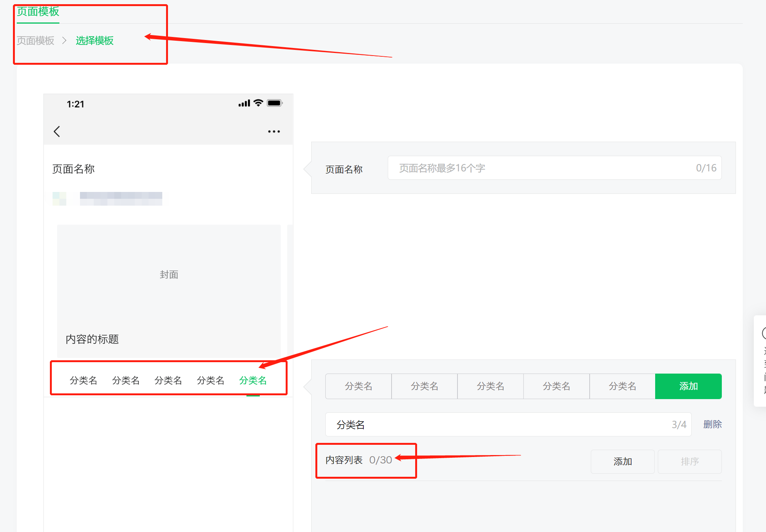Click the cellular signal bars in the preview
This screenshot has height=532, width=766.
click(x=244, y=102)
